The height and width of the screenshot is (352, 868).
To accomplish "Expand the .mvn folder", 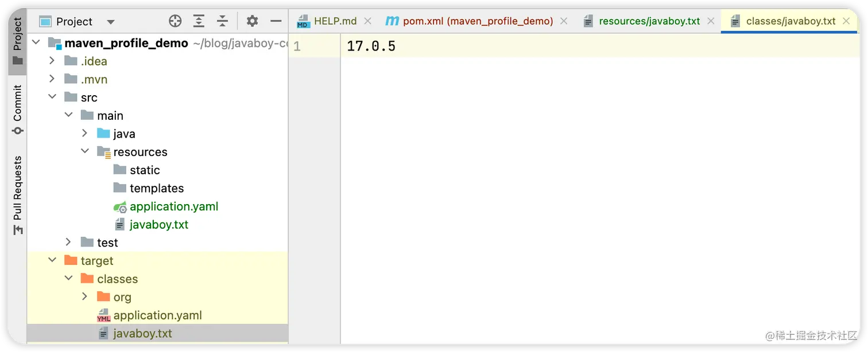I will pos(52,79).
